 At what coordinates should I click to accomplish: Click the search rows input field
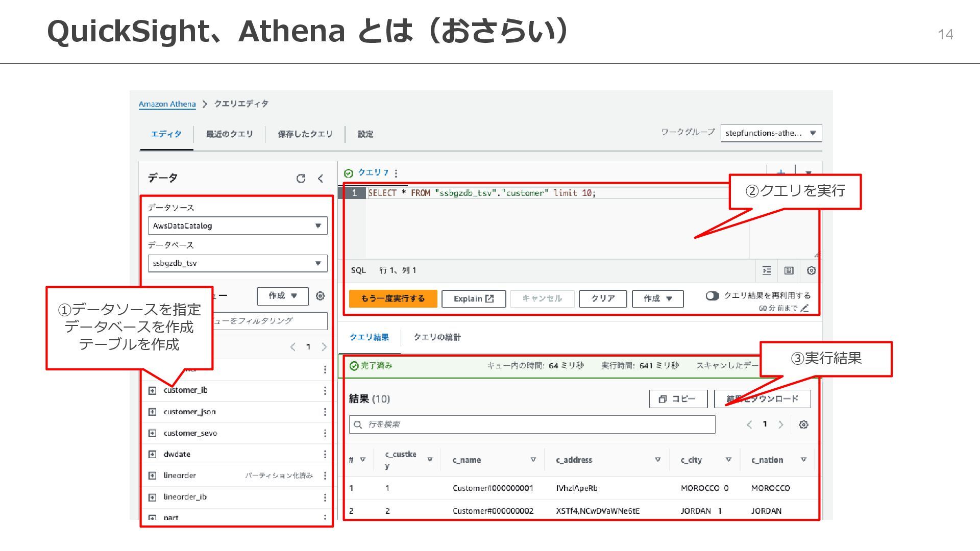(532, 424)
